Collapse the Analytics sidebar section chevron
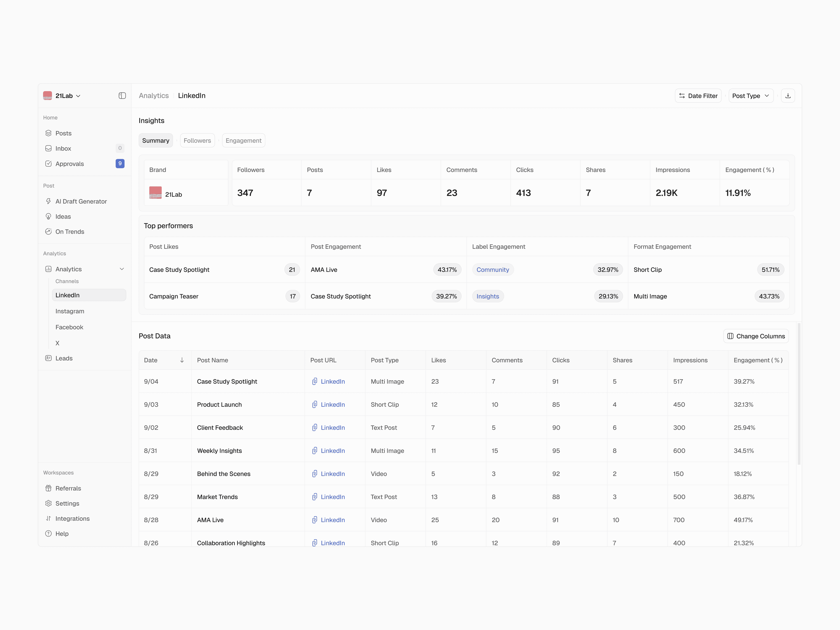Image resolution: width=840 pixels, height=630 pixels. [122, 269]
